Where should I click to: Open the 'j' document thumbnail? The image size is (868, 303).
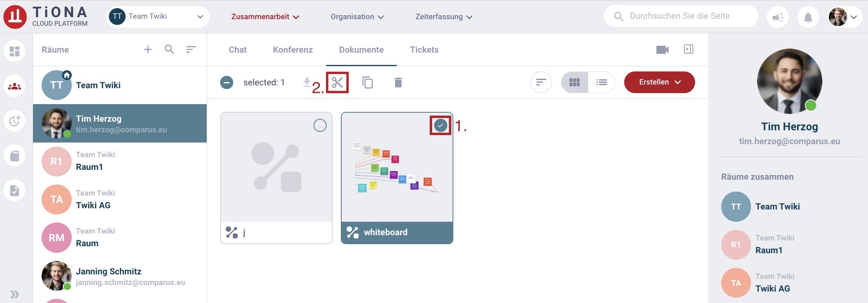[276, 167]
